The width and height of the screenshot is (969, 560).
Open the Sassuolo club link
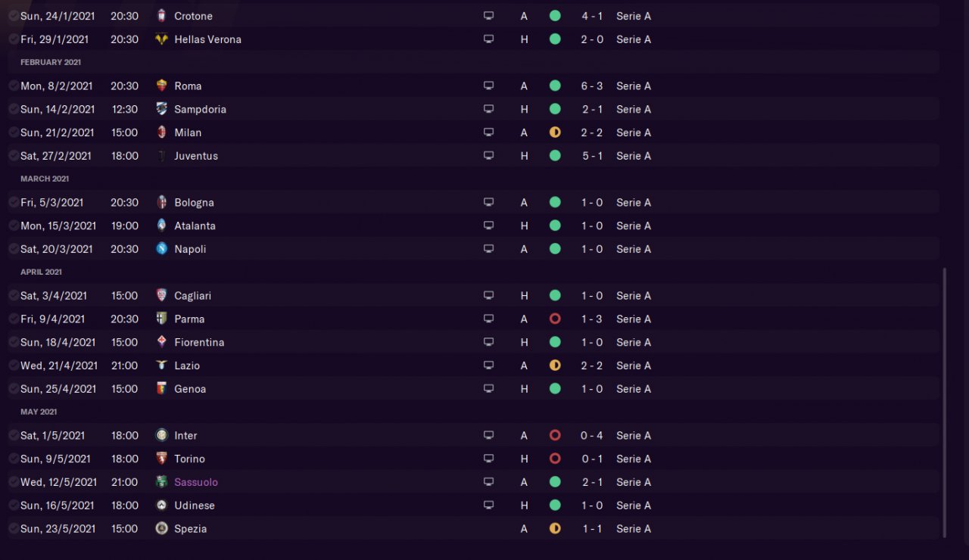pyautogui.click(x=196, y=482)
